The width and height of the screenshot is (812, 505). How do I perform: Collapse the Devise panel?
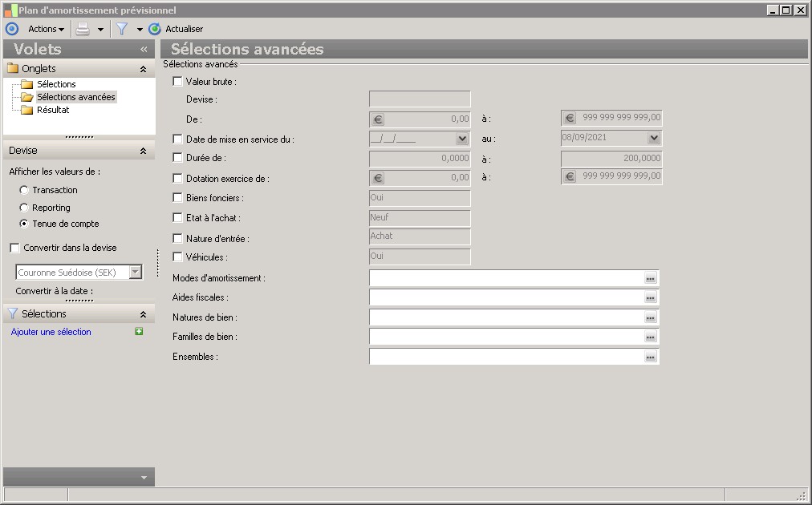click(x=143, y=151)
